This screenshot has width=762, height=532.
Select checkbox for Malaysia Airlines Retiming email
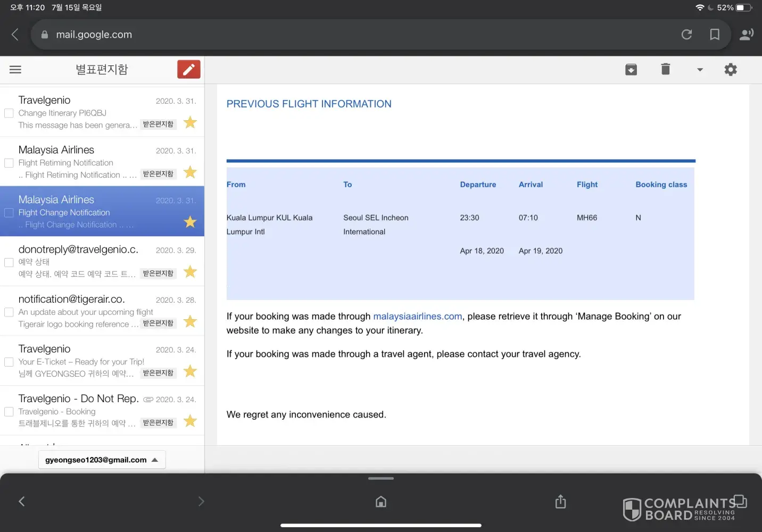(9, 163)
